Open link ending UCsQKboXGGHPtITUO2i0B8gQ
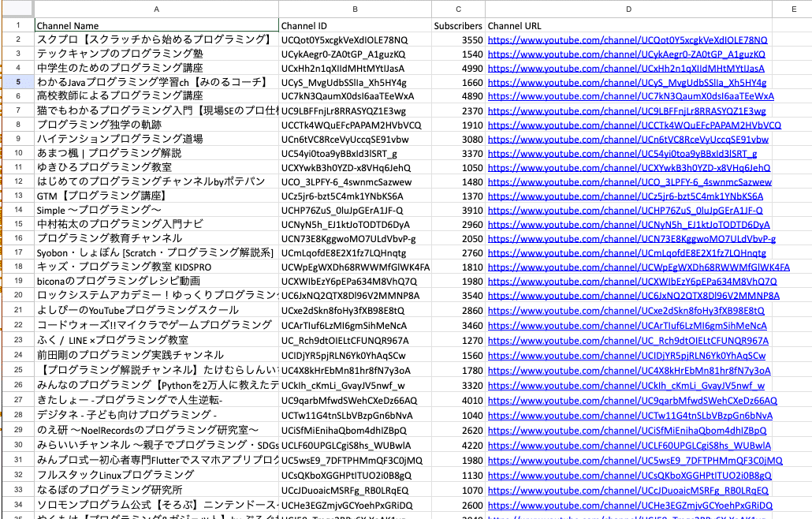 (x=629, y=475)
